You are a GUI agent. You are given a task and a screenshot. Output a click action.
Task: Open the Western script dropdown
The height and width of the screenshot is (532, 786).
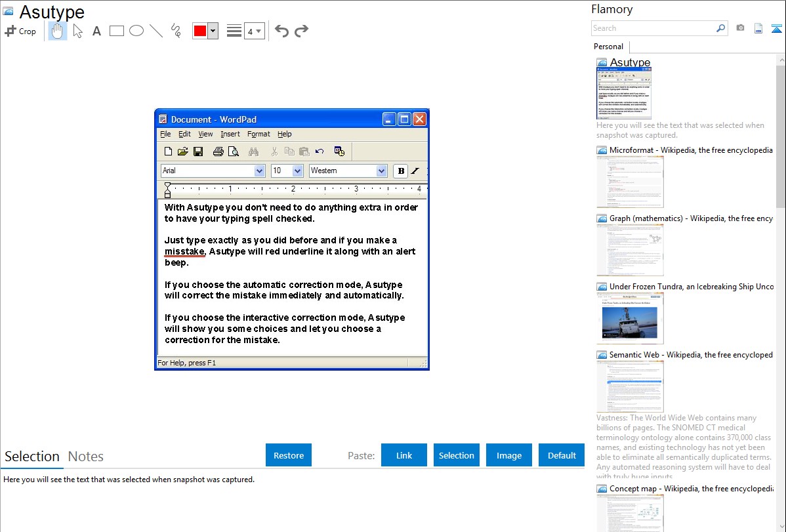point(381,171)
